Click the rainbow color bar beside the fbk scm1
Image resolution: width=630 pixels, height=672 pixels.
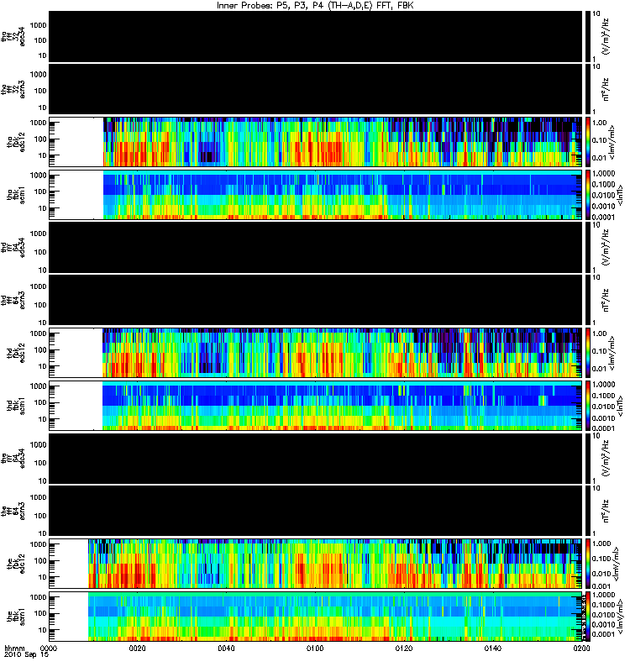(x=587, y=617)
